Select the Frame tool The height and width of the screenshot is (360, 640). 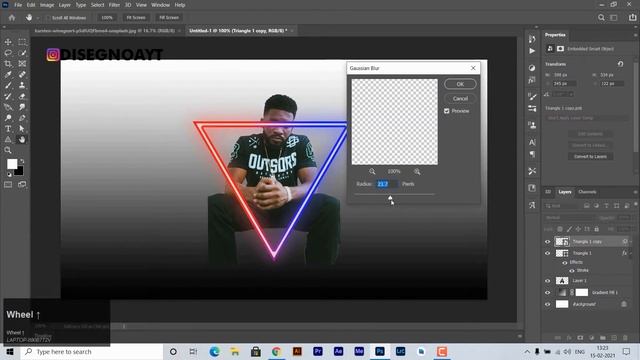[22, 64]
